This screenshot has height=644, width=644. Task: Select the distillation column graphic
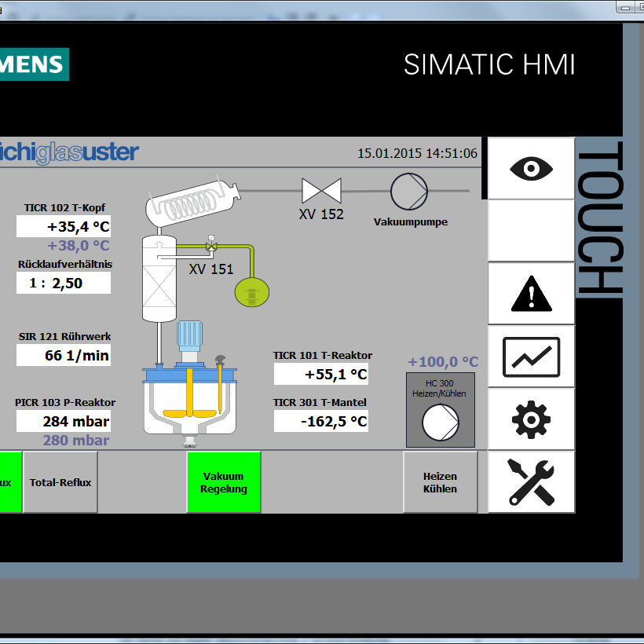[159, 280]
